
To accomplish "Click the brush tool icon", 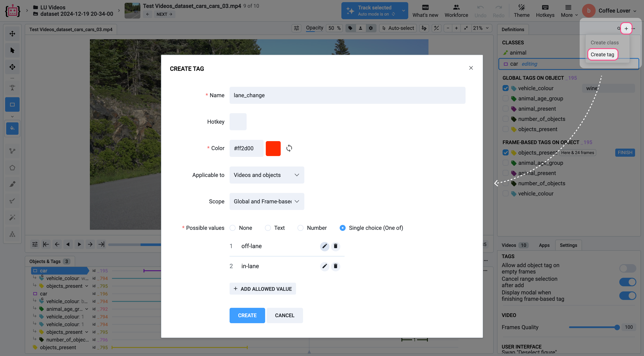I will (12, 184).
